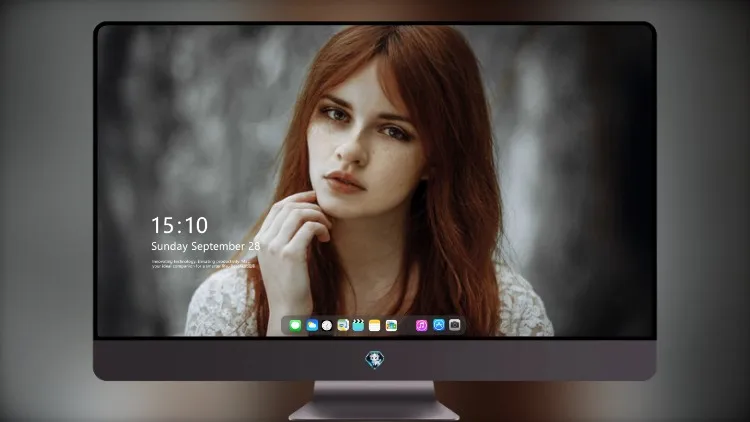
Task: Launch the Weather app from the dock
Action: point(312,325)
